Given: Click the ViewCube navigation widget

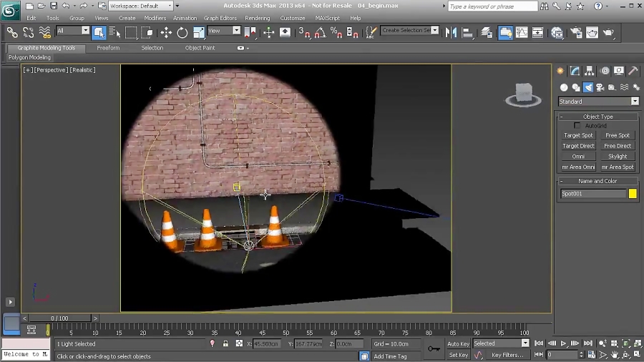Looking at the screenshot, I should point(523,95).
